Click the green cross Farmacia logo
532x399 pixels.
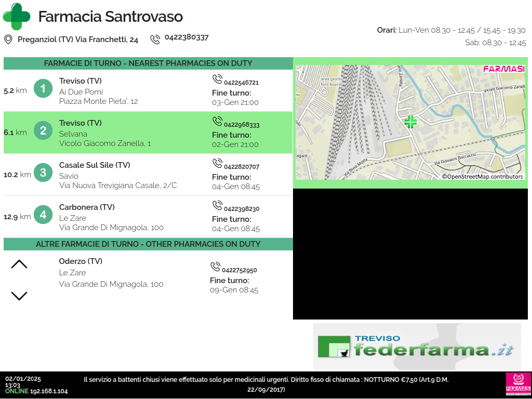tap(17, 16)
